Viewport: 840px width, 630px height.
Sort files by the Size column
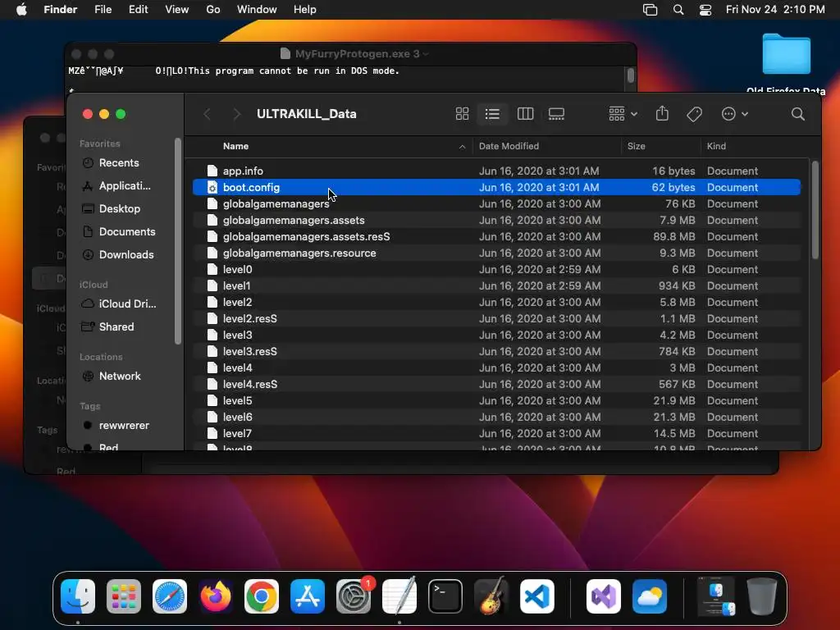[637, 146]
